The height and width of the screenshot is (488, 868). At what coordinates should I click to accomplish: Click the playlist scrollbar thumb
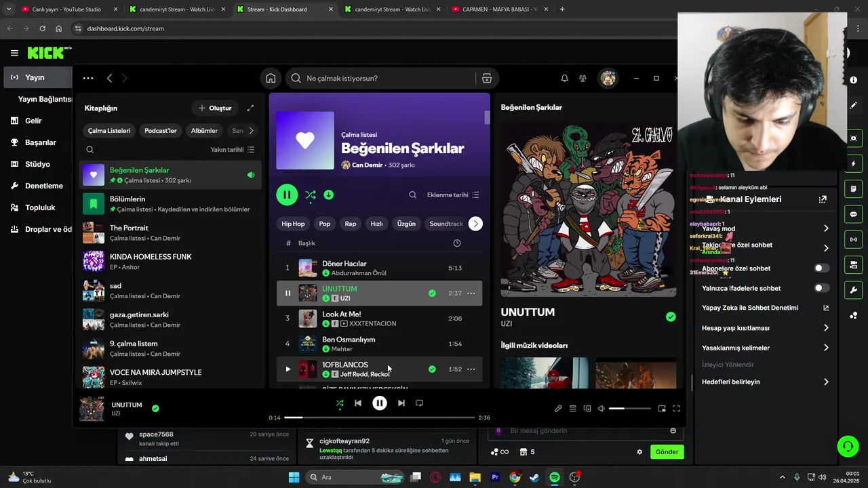[x=487, y=118]
